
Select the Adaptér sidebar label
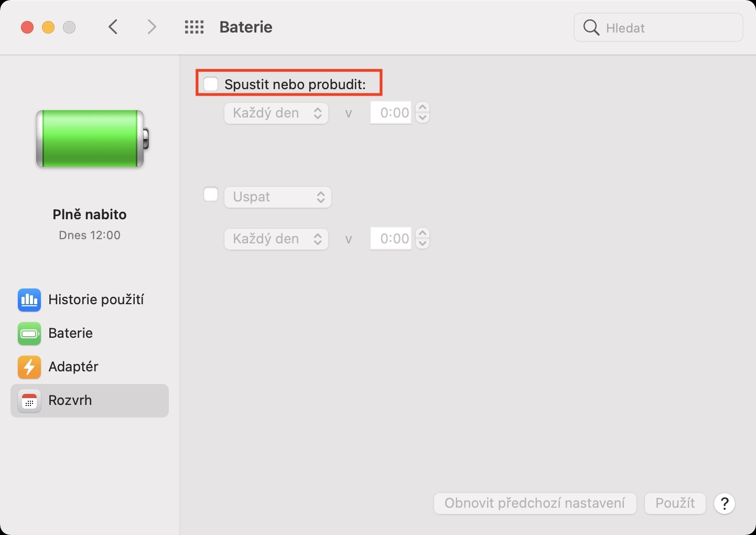pyautogui.click(x=73, y=367)
